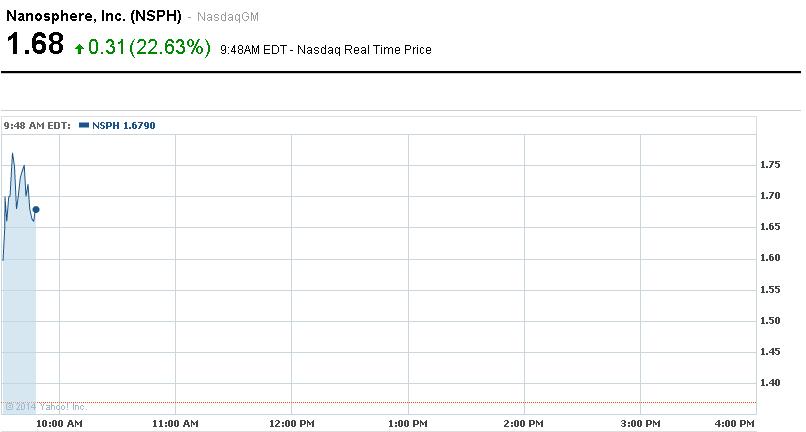Click the Nanosphere, Inc. (NSPH) heading
The image size is (806, 432).
pyautogui.click(x=94, y=17)
